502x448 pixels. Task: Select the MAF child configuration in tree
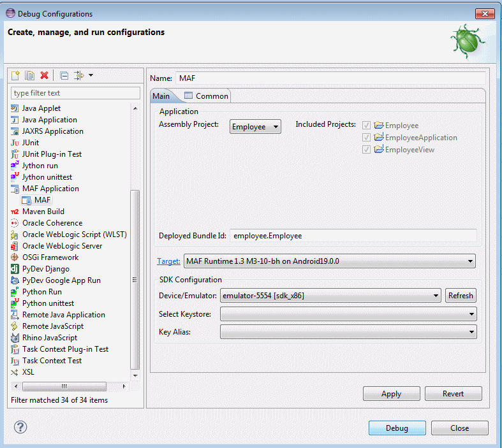(x=36, y=200)
